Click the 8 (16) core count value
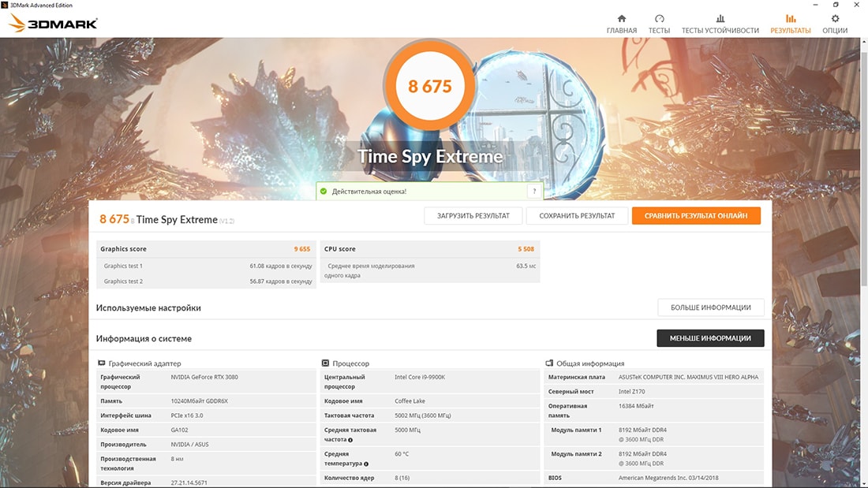 click(402, 478)
